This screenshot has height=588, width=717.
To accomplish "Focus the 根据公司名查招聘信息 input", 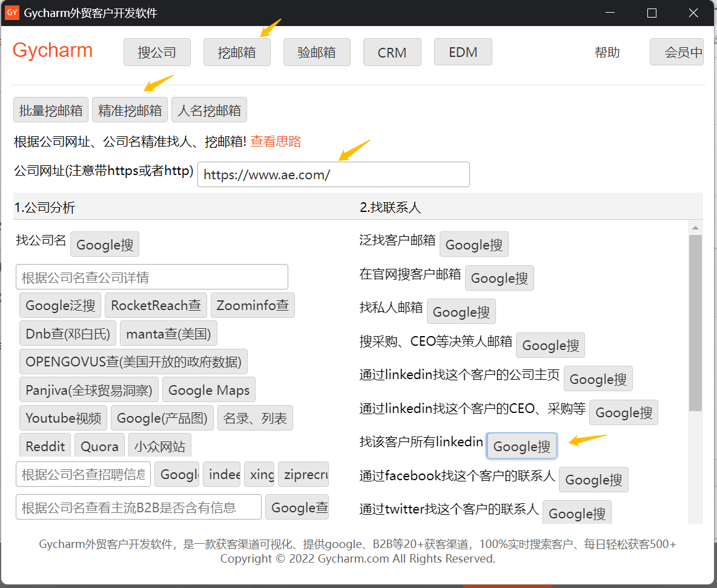I will 83,474.
